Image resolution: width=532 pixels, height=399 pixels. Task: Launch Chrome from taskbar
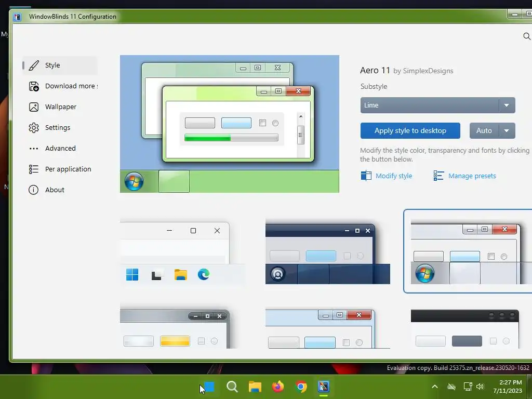301,387
